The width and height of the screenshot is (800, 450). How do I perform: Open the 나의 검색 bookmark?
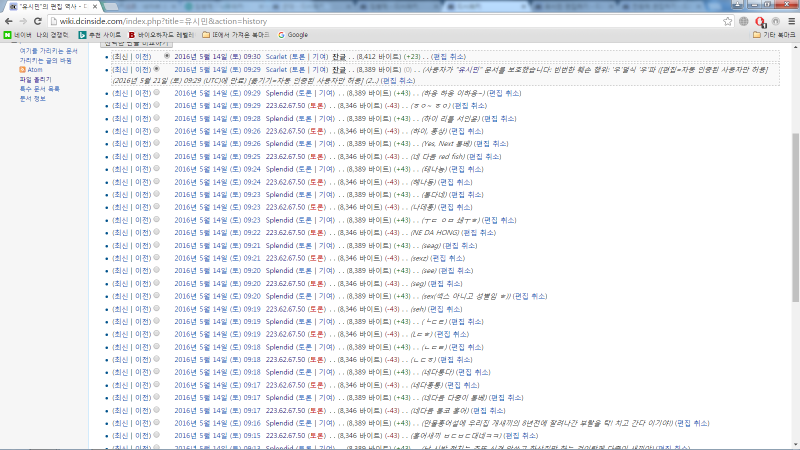(x=52, y=35)
